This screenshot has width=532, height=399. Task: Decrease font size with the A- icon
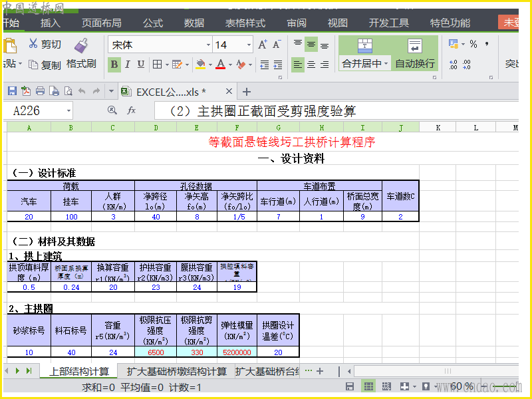pos(277,45)
